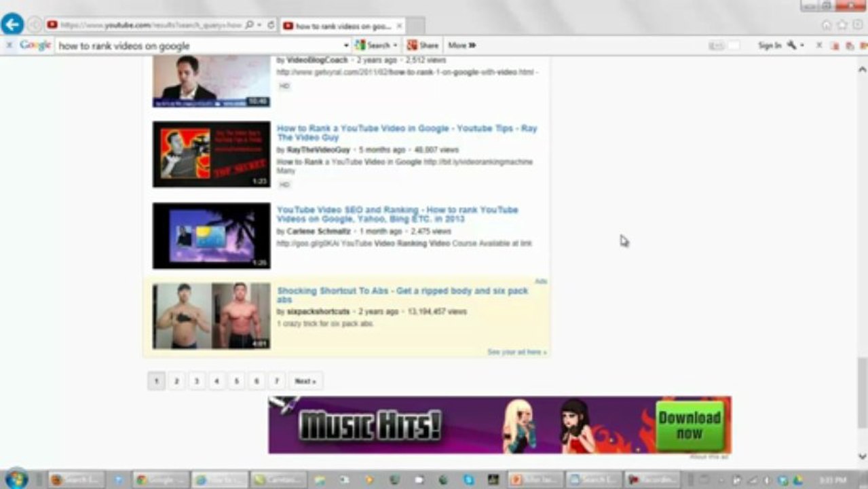
Task: Open VideoBlogCoach video thumbnail
Action: tap(211, 81)
